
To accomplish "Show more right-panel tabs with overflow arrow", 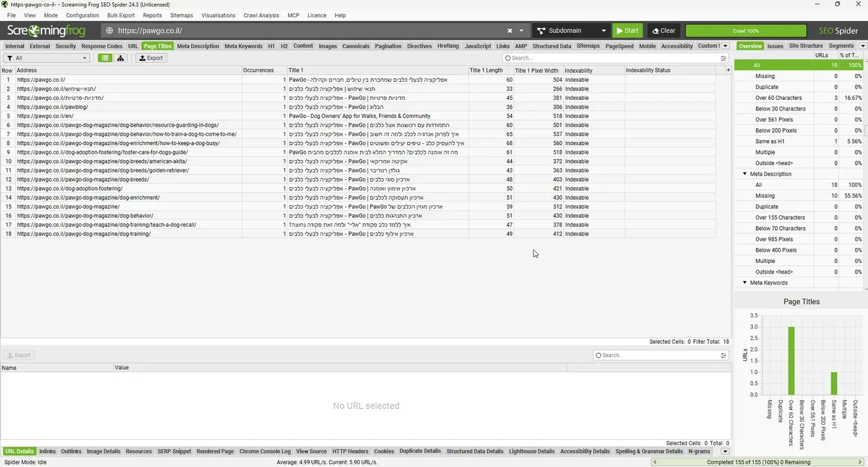I will [862, 46].
